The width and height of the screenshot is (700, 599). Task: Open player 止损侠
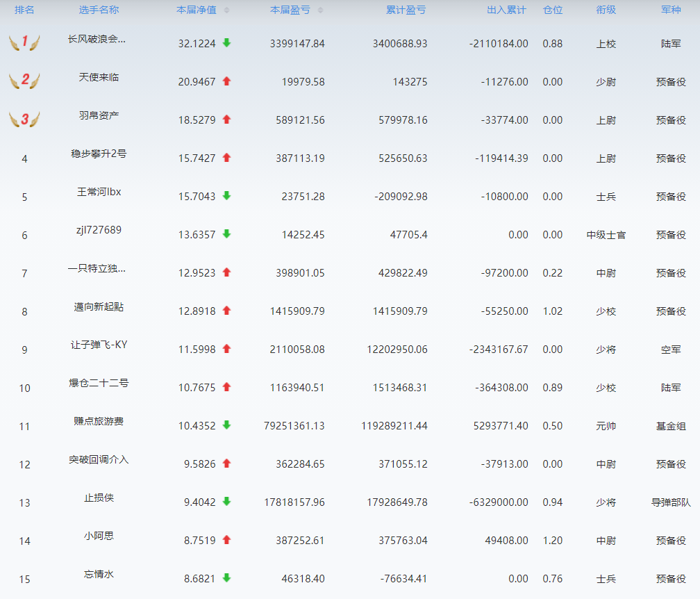coord(99,498)
